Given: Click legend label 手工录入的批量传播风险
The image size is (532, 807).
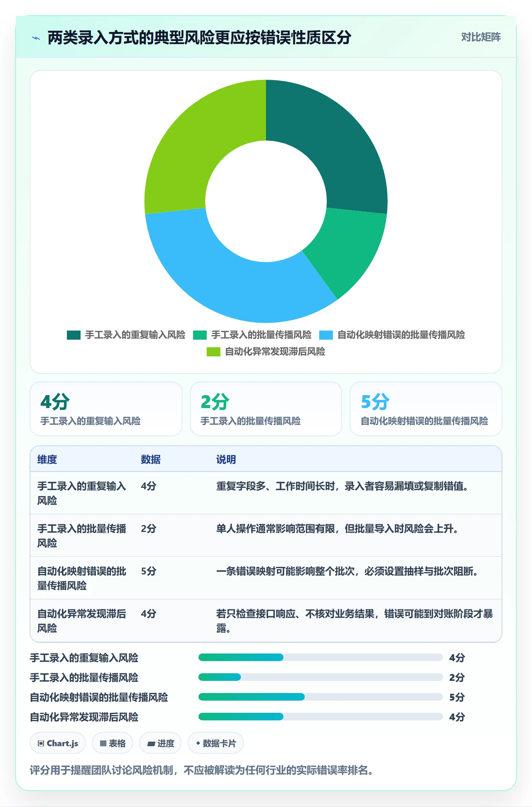Looking at the screenshot, I should point(261,335).
